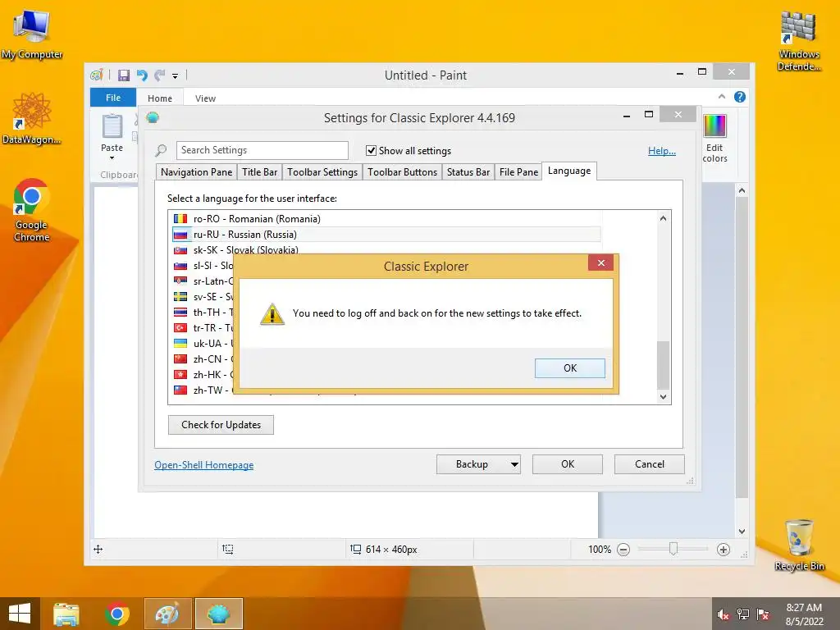Click the Taiwan flag icon for zh-TW
This screenshot has height=630, width=840.
[180, 390]
